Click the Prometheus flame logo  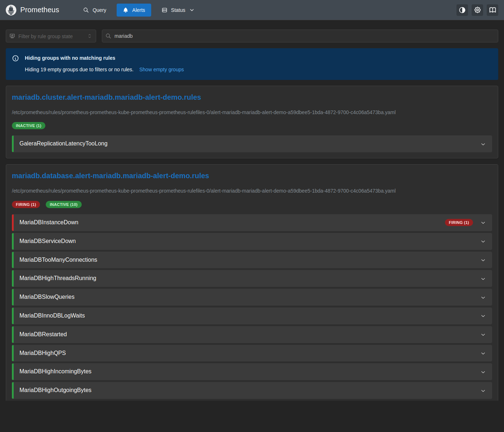point(11,10)
